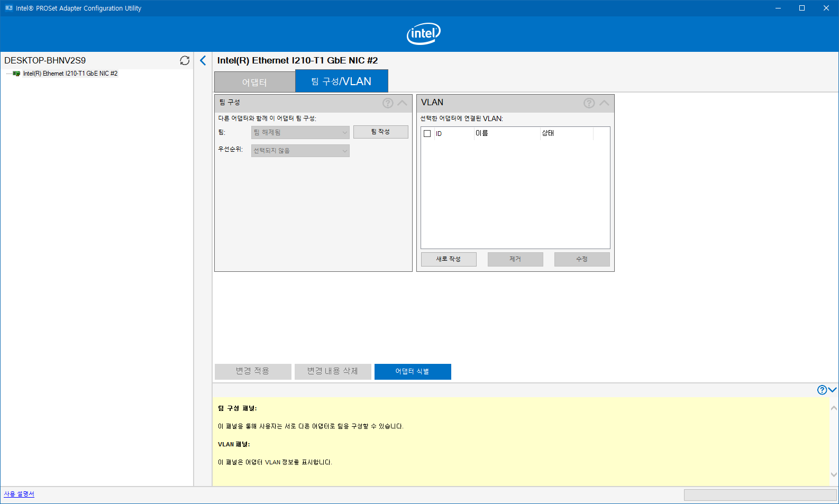
Task: Click the network adapter icon in the tree
Action: pyautogui.click(x=16, y=74)
